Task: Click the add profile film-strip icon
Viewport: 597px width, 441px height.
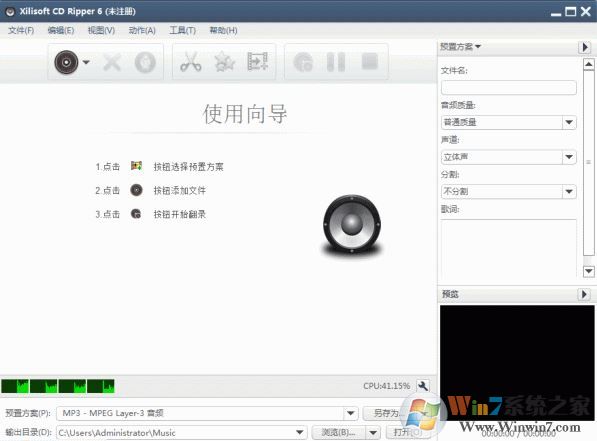Action: tap(258, 62)
